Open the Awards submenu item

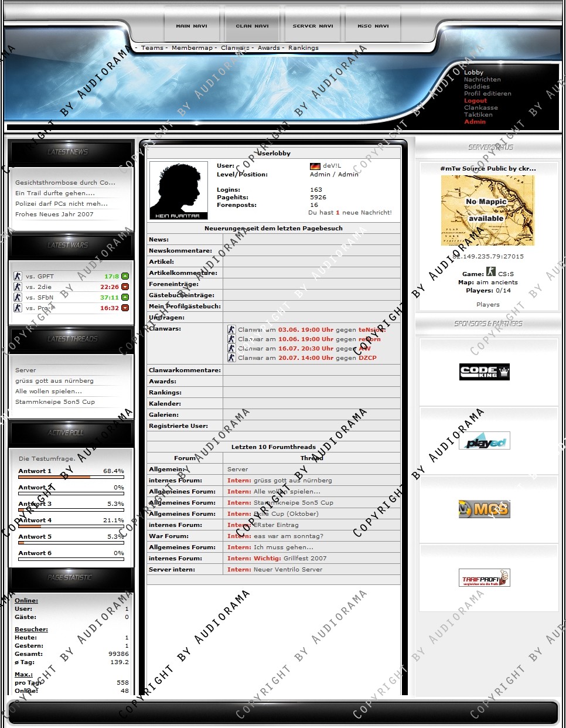point(268,48)
